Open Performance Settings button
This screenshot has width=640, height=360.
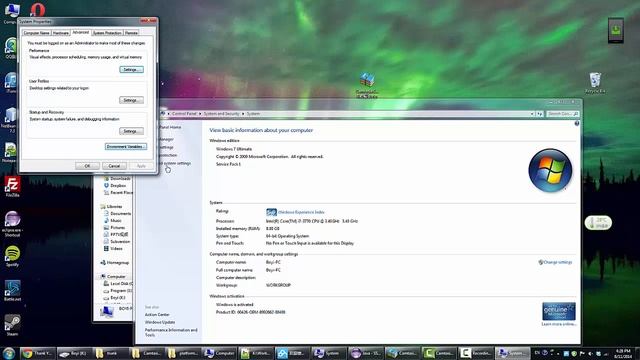[131, 70]
